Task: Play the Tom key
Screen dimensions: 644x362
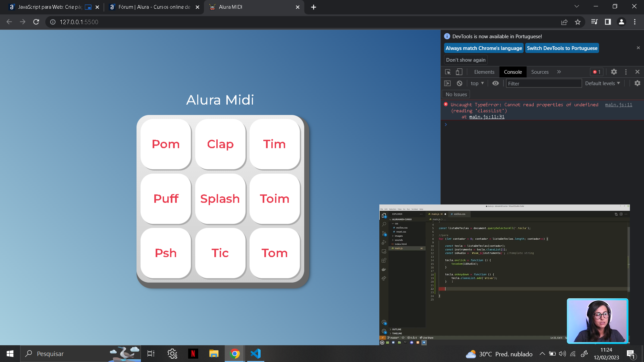Action: (275, 253)
